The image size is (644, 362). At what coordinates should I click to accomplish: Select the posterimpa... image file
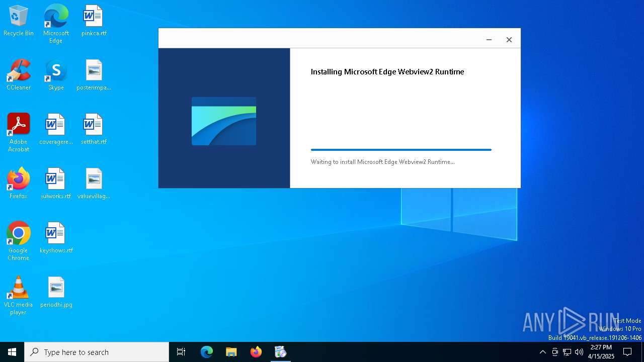coord(94,75)
